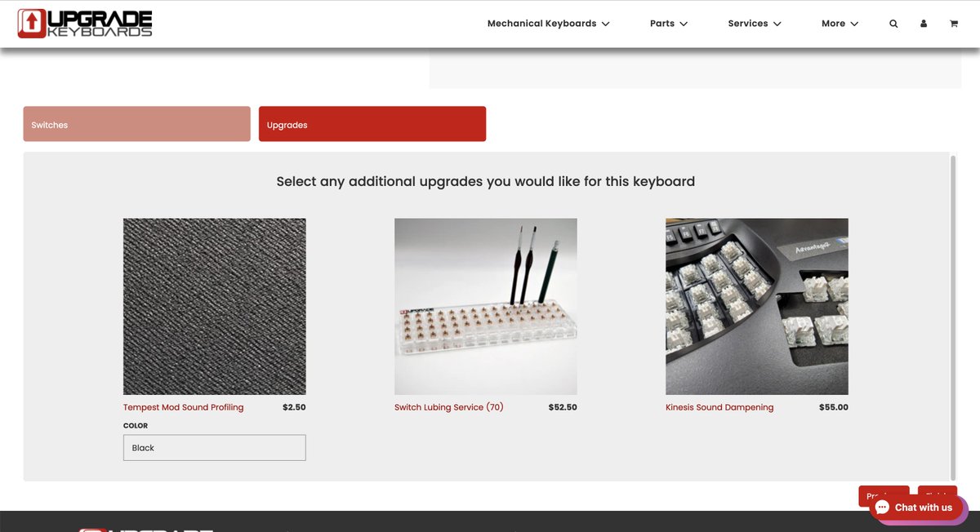Open the Black color dropdown
Viewport: 980px width, 532px height.
point(215,448)
